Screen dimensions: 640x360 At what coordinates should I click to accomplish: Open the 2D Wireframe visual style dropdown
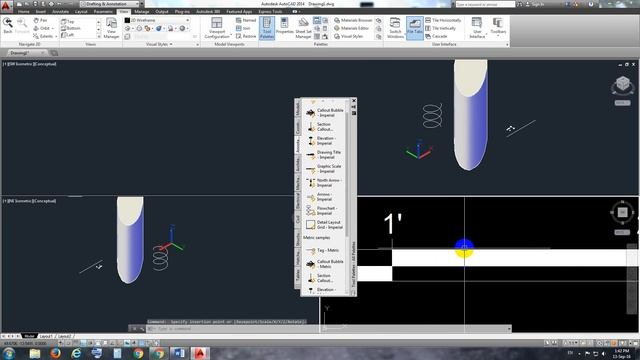pos(157,20)
